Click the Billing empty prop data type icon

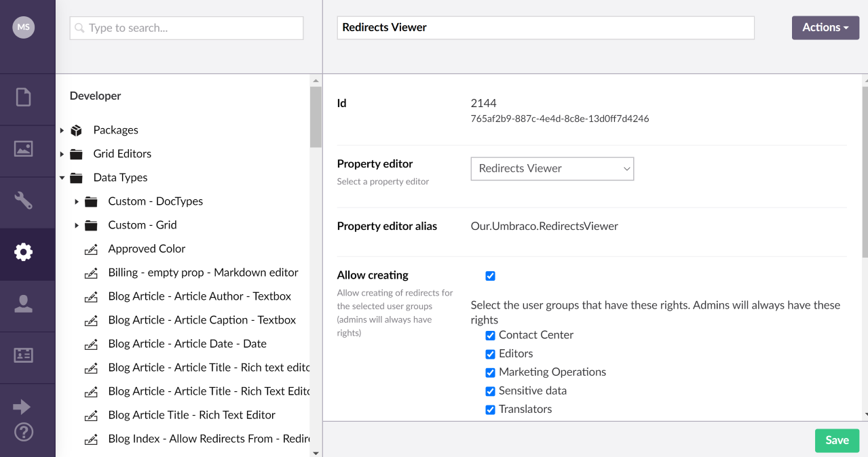pyautogui.click(x=91, y=273)
